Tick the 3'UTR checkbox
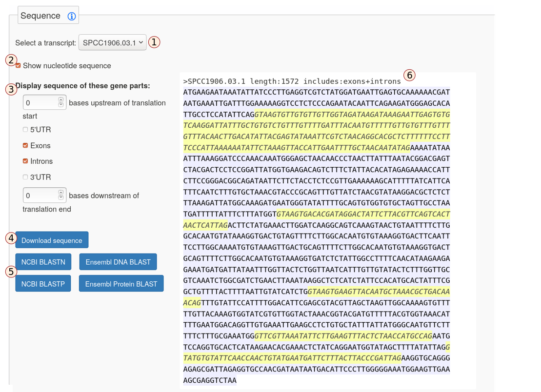Viewport: 541px width, 392px height. pyautogui.click(x=25, y=177)
